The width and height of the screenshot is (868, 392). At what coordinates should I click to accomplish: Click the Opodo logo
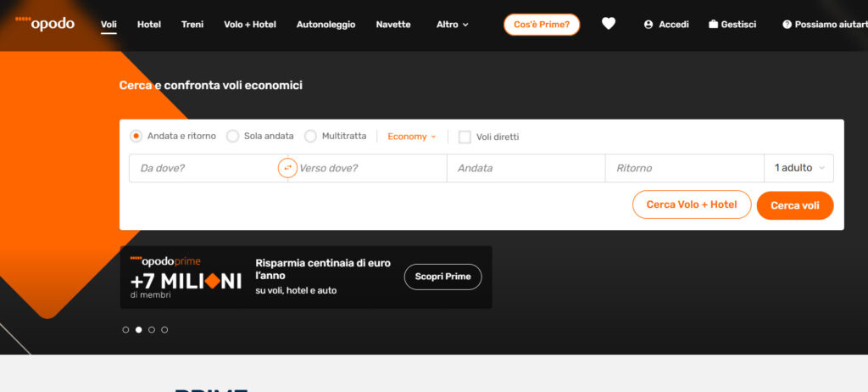45,24
